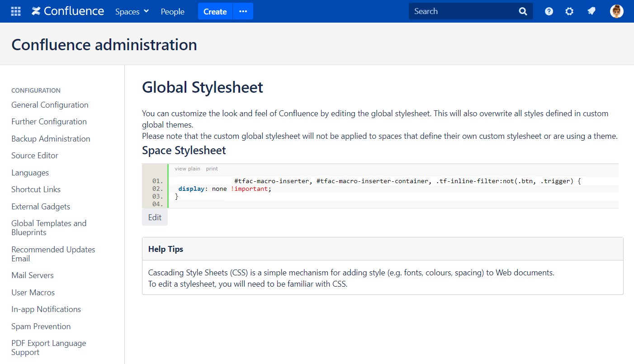This screenshot has height=364, width=634.
Task: Click the view plain link
Action: (187, 169)
